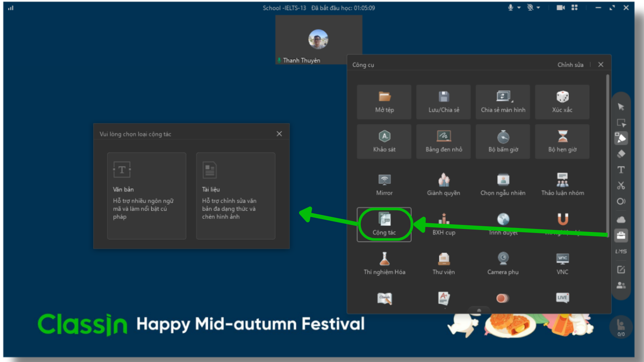
Task: Select the eraser tool in right sidebar
Action: (621, 154)
